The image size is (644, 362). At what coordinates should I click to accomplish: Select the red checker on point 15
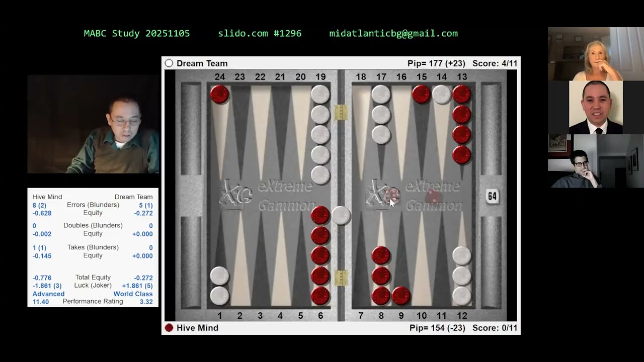(x=421, y=95)
